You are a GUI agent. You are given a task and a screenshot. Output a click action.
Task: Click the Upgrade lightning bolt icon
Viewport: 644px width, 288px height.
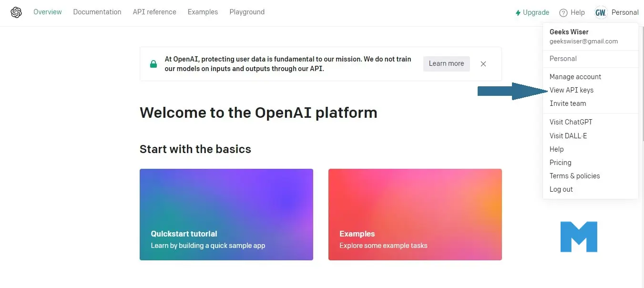click(518, 13)
